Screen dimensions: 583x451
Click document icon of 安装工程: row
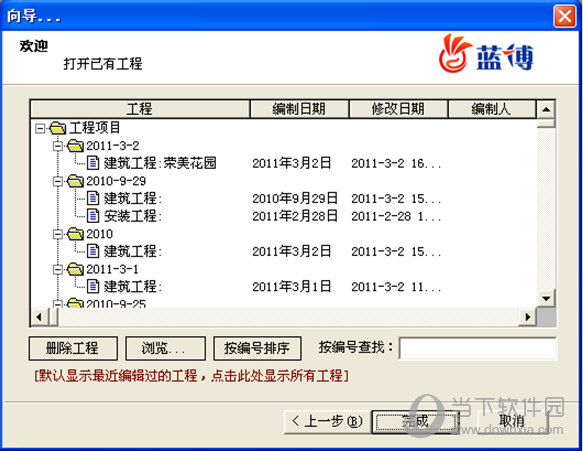(93, 216)
